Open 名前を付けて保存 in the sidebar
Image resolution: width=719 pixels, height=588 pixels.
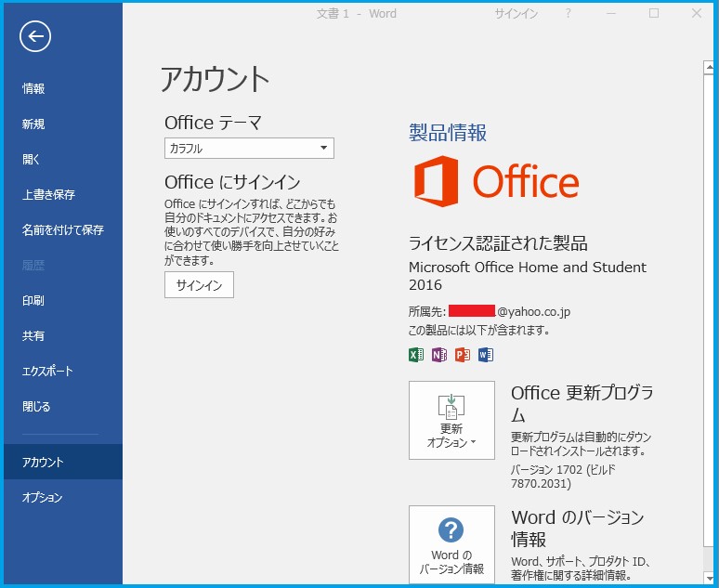click(63, 229)
